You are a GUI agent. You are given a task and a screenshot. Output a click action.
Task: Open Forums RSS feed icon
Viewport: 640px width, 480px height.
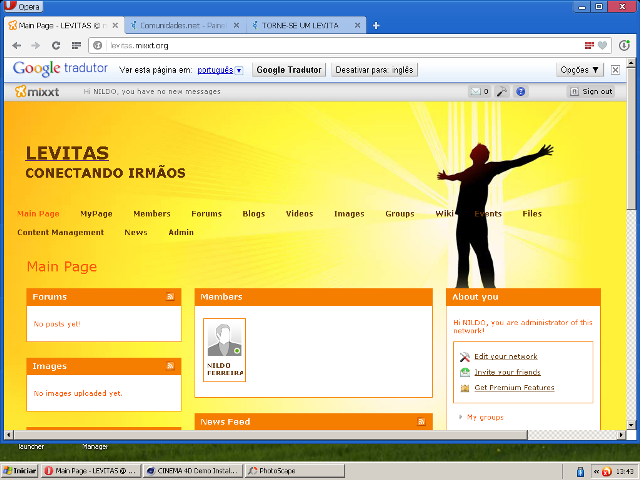coord(170,297)
